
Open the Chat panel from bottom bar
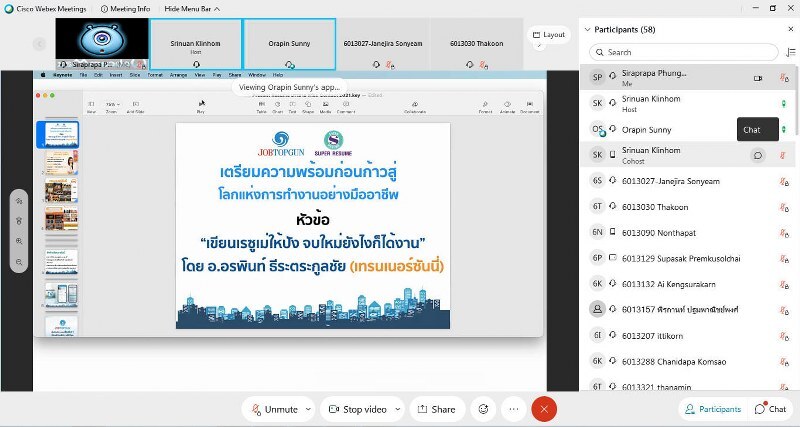click(x=770, y=409)
